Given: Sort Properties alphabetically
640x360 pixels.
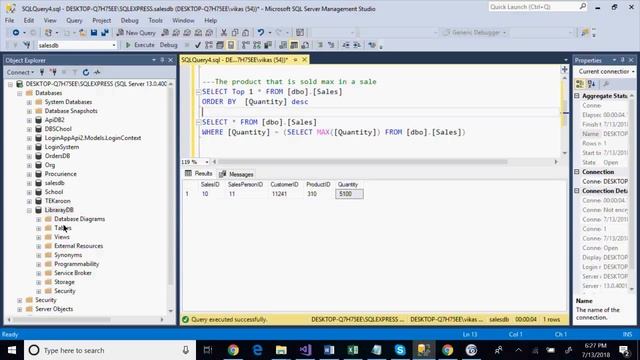Looking at the screenshot, I should tap(591, 84).
